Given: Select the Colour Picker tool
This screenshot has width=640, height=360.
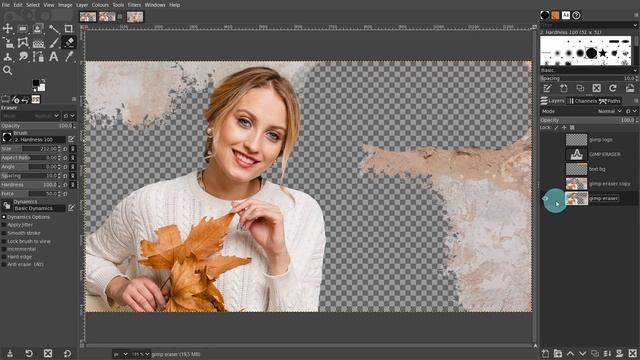Looking at the screenshot, I should (x=69, y=56).
